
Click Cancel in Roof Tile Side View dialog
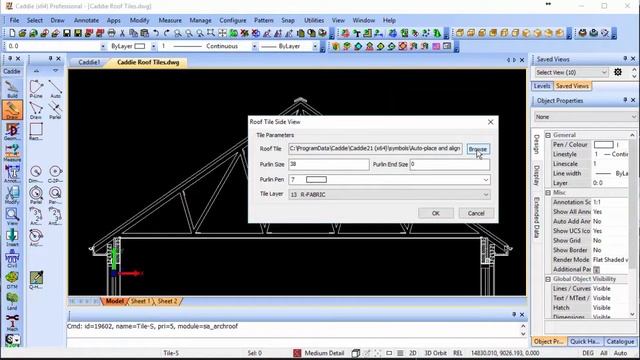(476, 213)
